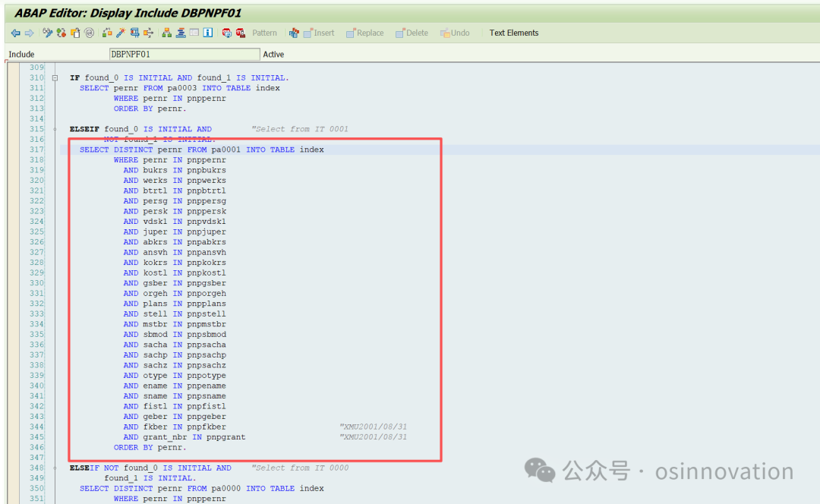The image size is (820, 504).
Task: Click 'AND abkrs IN pnpabkrs' line
Action: (175, 242)
